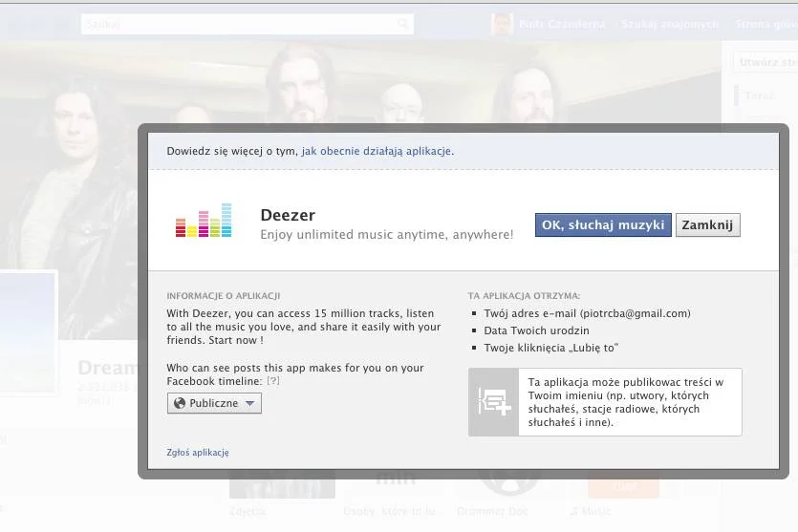Click the TA APLIKACJA OTRZYMA heading

(524, 295)
